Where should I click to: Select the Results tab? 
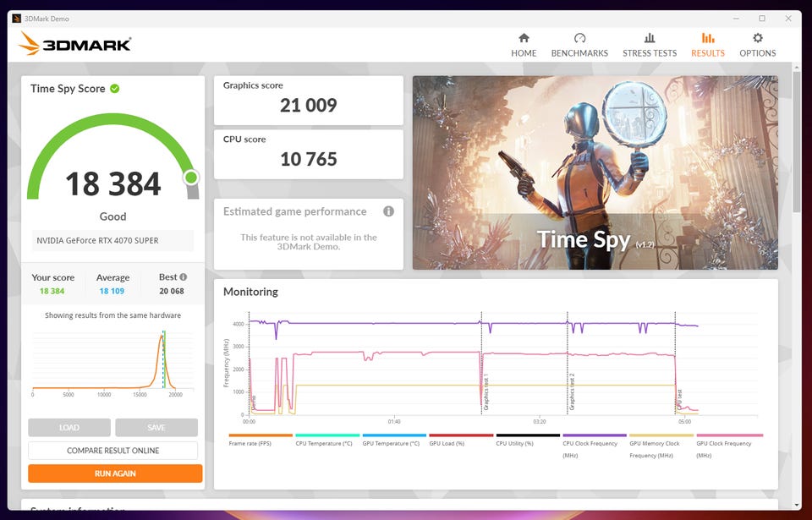(707, 45)
